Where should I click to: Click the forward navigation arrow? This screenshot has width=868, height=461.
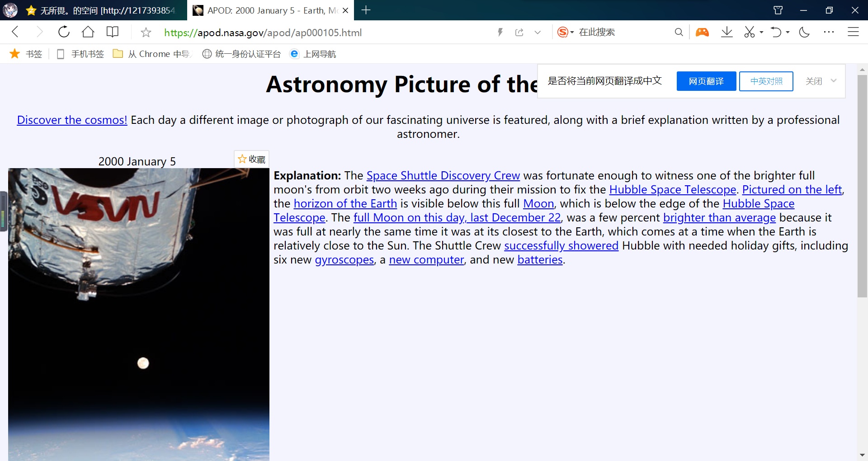point(40,32)
